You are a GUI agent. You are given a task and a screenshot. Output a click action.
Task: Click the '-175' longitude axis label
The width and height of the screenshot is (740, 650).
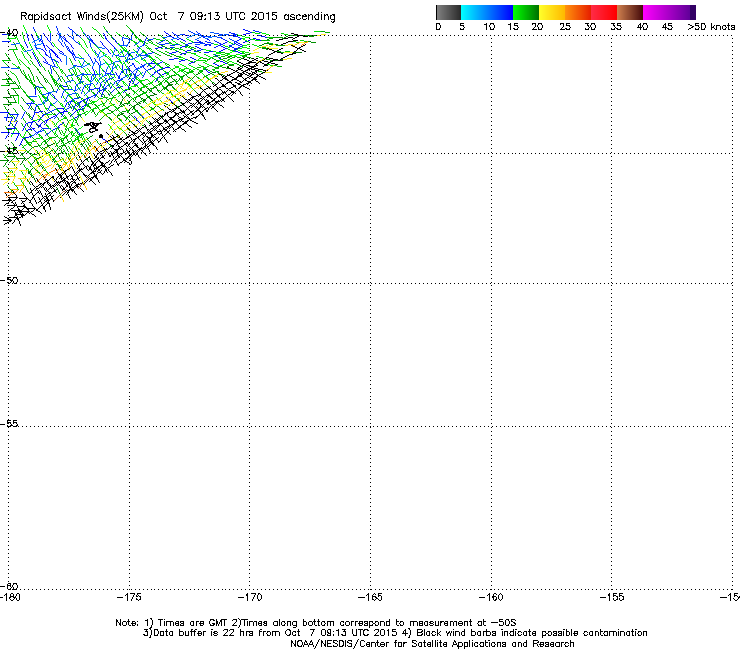tap(129, 598)
